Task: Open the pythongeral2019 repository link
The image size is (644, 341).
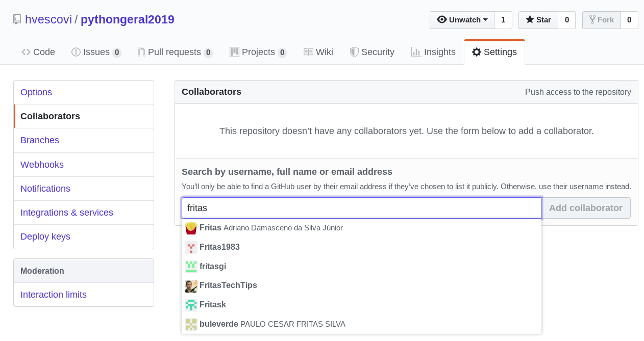Action: click(128, 19)
